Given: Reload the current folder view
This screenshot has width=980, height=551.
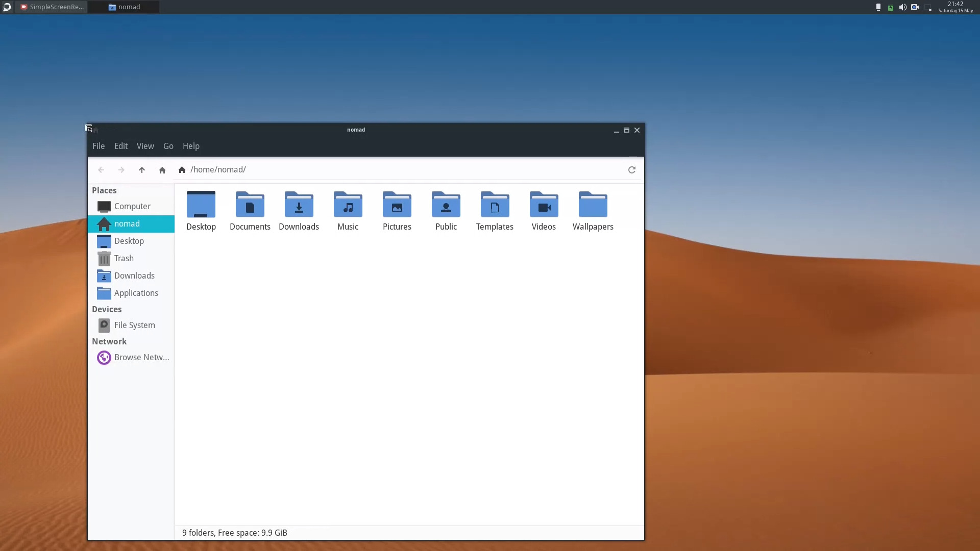Looking at the screenshot, I should pyautogui.click(x=631, y=170).
